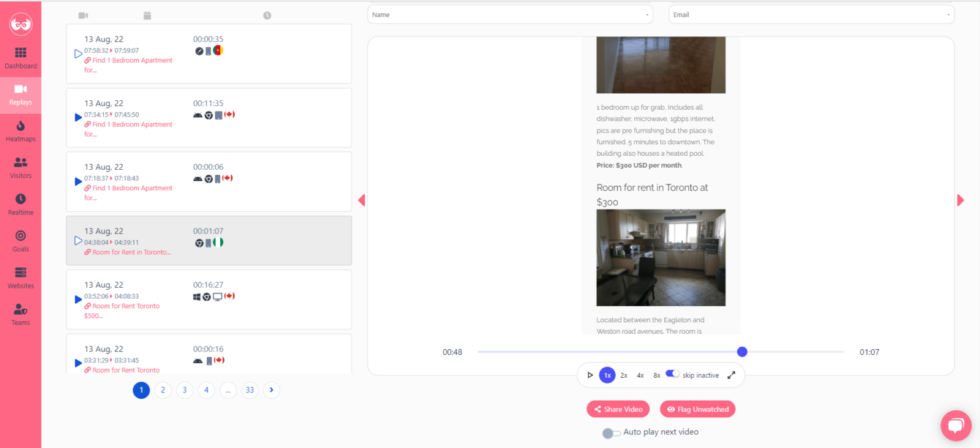The height and width of the screenshot is (448, 980).
Task: Set playback speed to 2x
Action: [624, 375]
